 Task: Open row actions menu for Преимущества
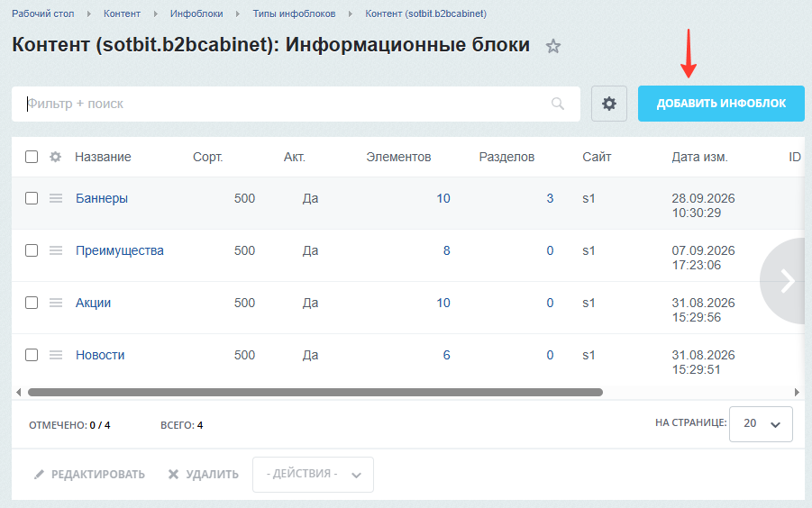[56, 250]
